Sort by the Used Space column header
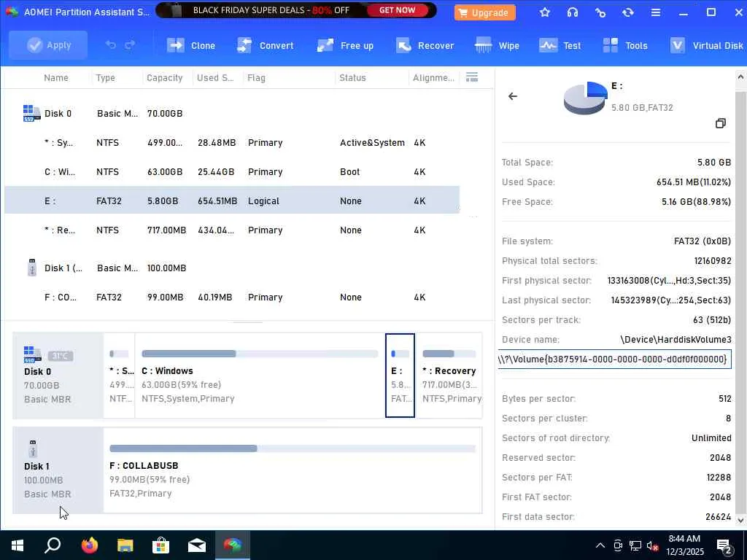Screen dimensions: 747x560 coord(215,77)
